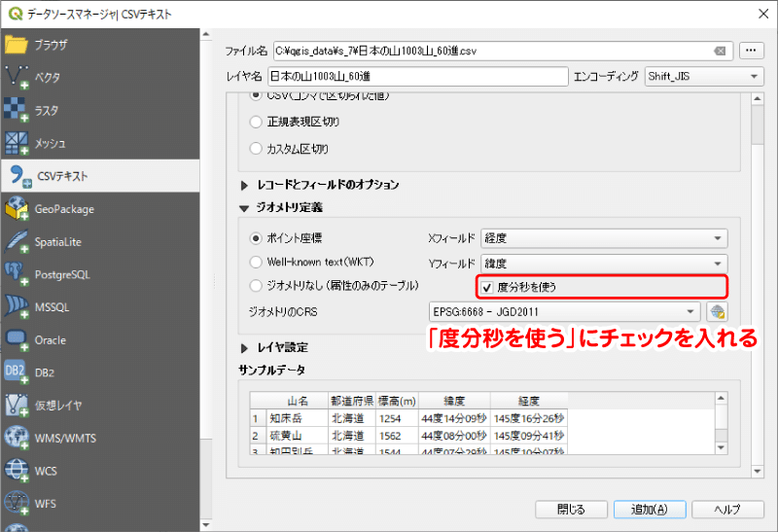778x532 pixels.
Task: Open the 仮想レイヤ virtual layer icon
Action: pyautogui.click(x=16, y=406)
